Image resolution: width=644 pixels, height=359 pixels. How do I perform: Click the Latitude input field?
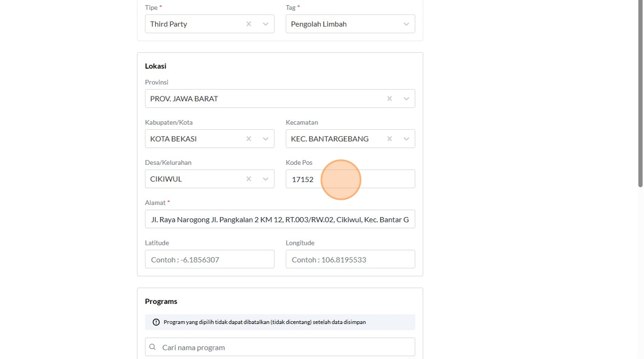tap(209, 260)
